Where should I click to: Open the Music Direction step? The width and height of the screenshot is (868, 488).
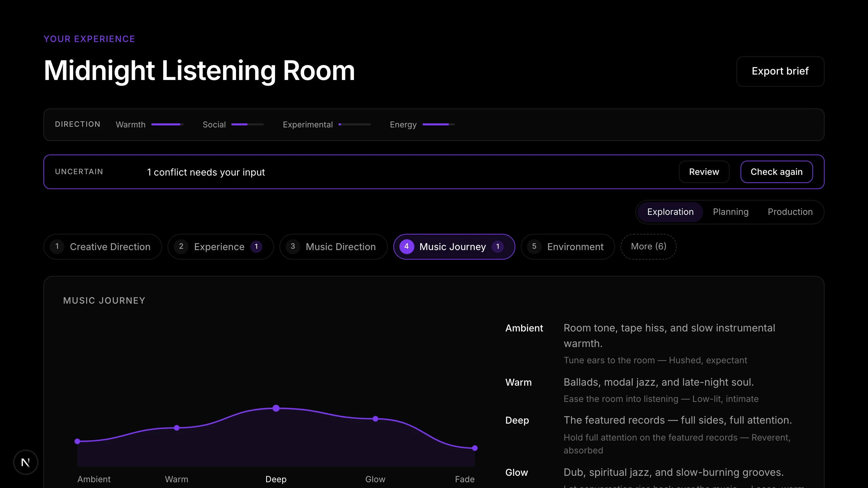pos(333,247)
